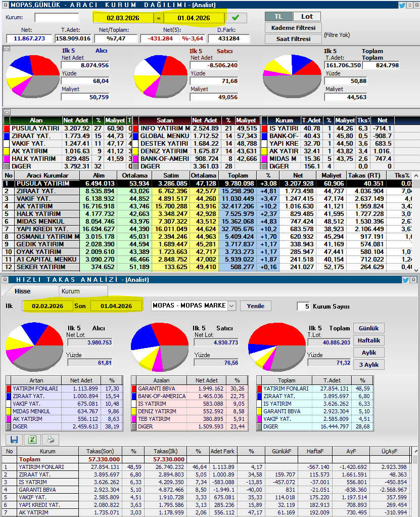Click the Artan column header
The height and width of the screenshot is (517, 420).
tap(36, 380)
